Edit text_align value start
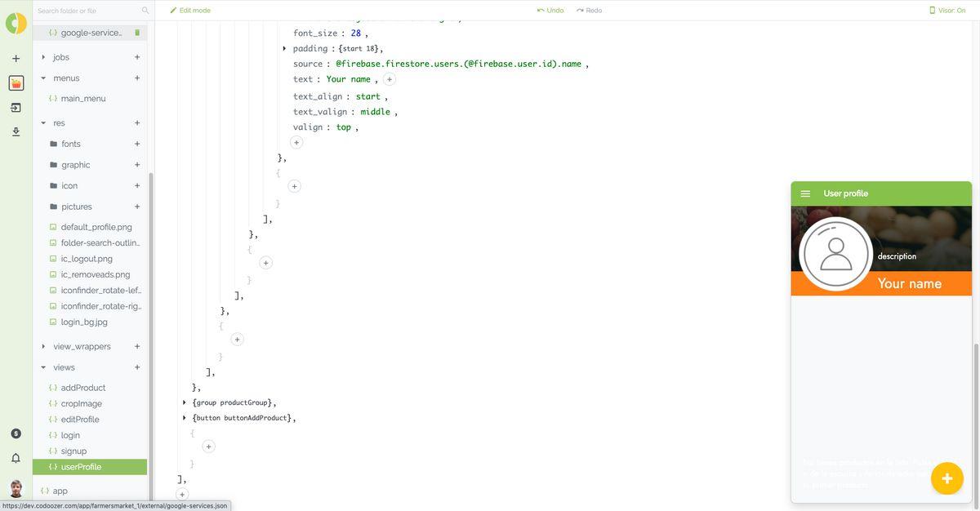The width and height of the screenshot is (980, 511). click(x=368, y=96)
